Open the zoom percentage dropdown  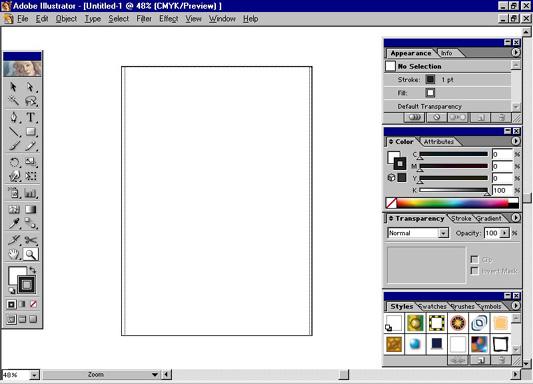tap(34, 375)
